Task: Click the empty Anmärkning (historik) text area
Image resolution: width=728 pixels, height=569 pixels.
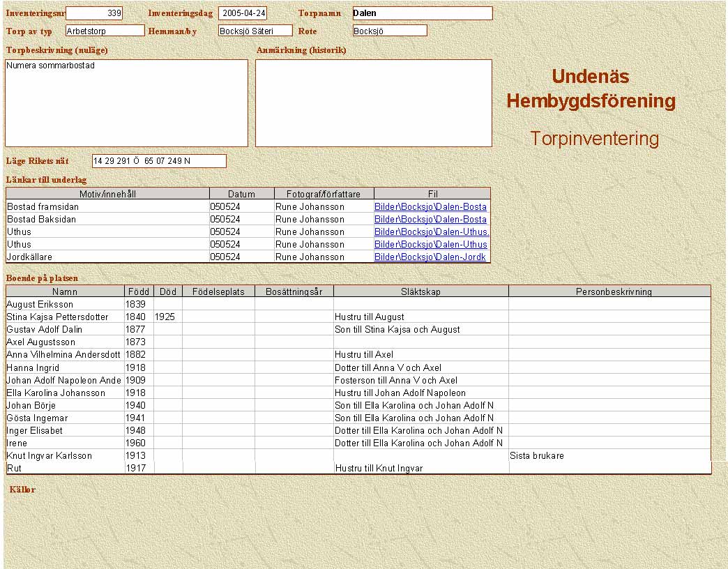Action: 374,103
